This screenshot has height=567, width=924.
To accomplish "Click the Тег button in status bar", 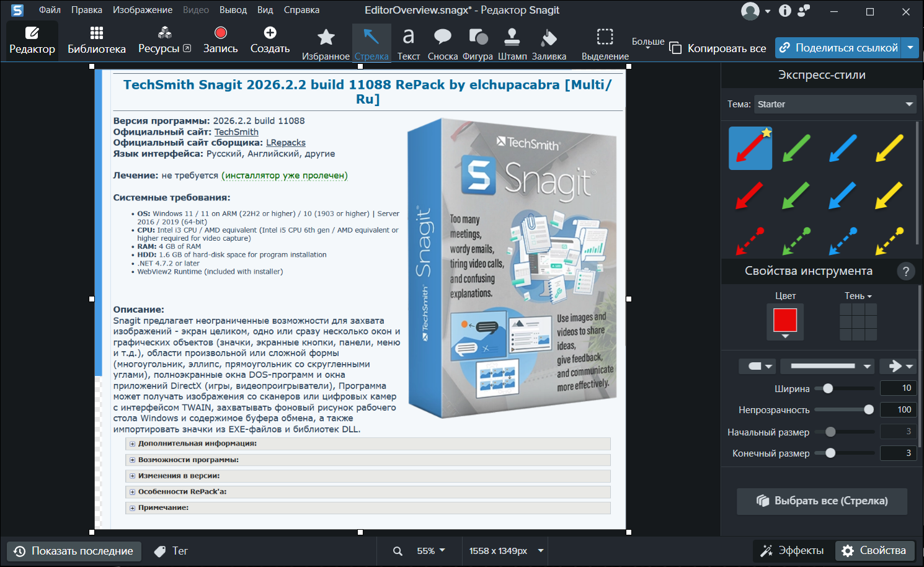I will (x=171, y=551).
